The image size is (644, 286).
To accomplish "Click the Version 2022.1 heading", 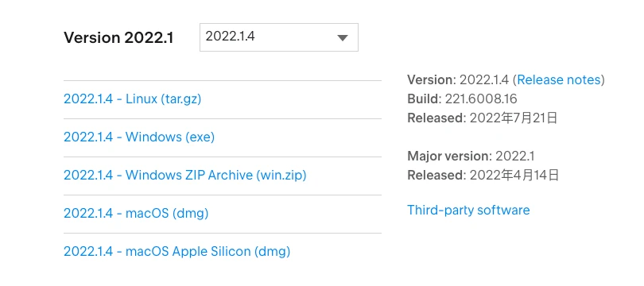I will [x=118, y=38].
